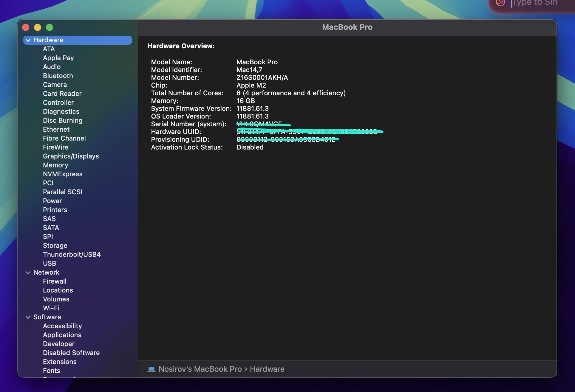Open Graphics/Displays information

click(x=71, y=156)
